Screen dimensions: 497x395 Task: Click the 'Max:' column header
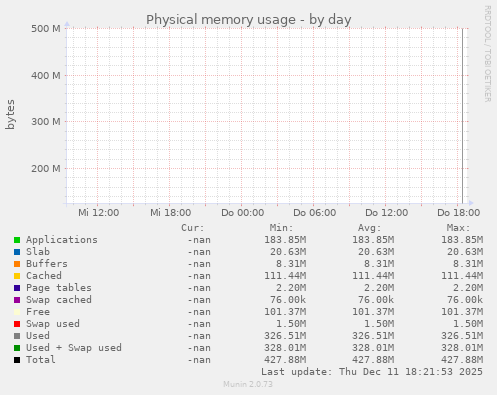[x=459, y=228]
